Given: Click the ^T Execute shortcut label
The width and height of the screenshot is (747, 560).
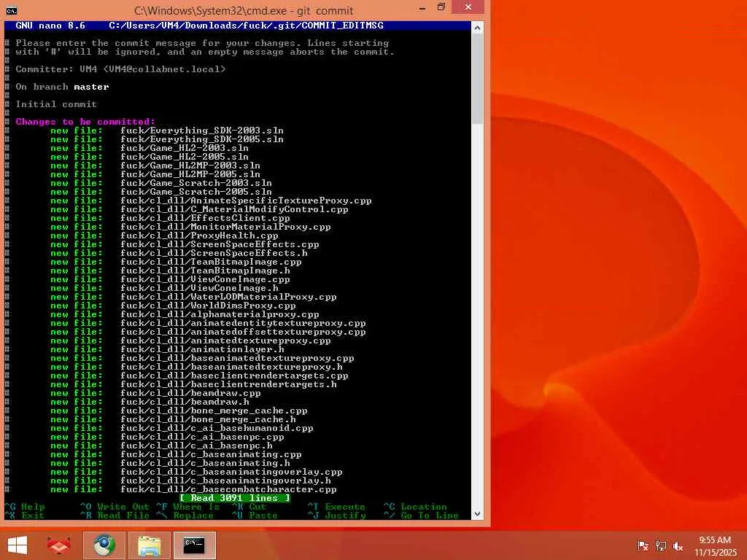Looking at the screenshot, I should 336,507.
